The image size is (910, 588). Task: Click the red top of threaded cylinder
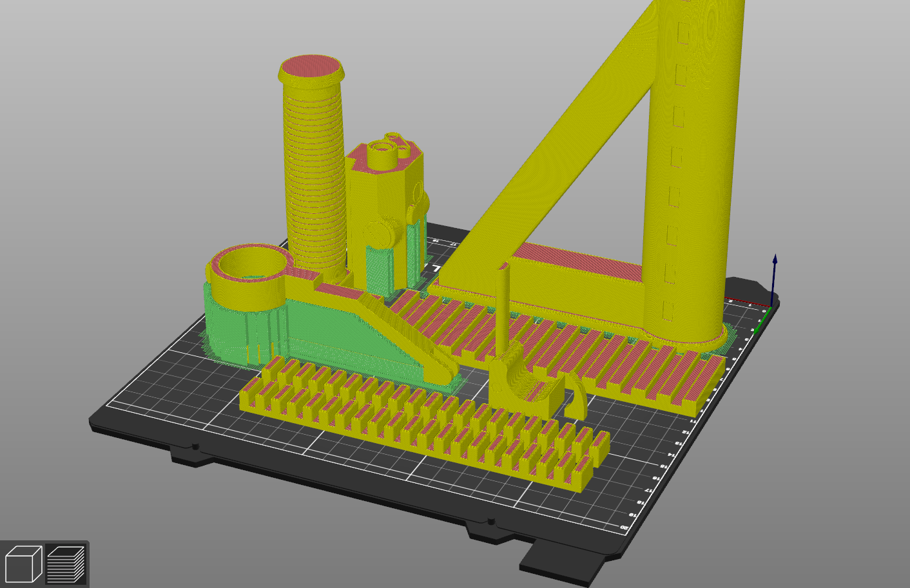pos(311,66)
